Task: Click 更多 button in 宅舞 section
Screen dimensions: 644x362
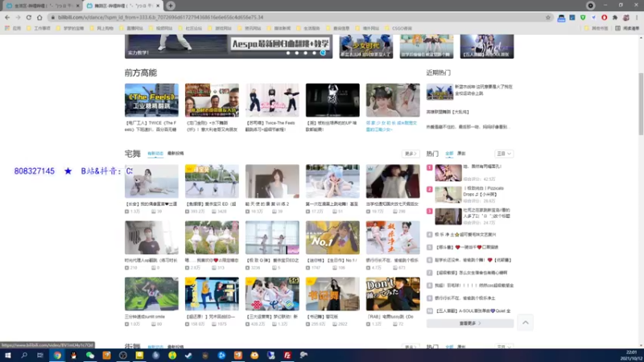Action: click(x=411, y=154)
